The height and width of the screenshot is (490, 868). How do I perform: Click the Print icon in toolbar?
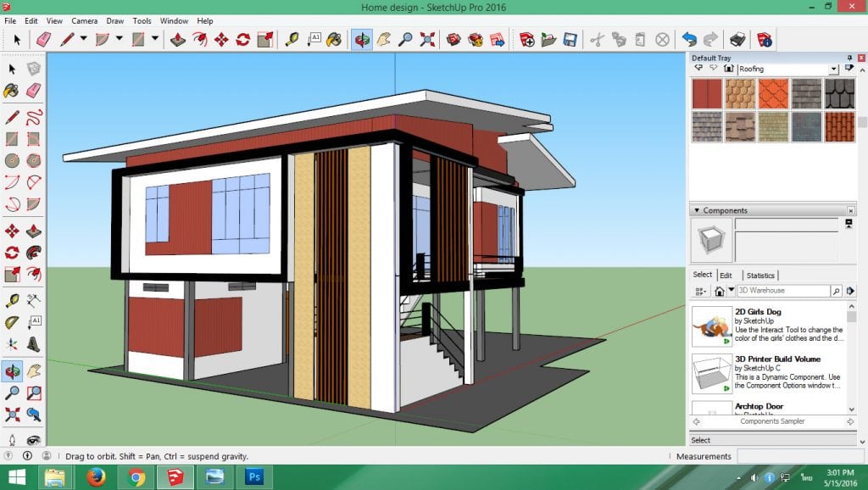737,39
